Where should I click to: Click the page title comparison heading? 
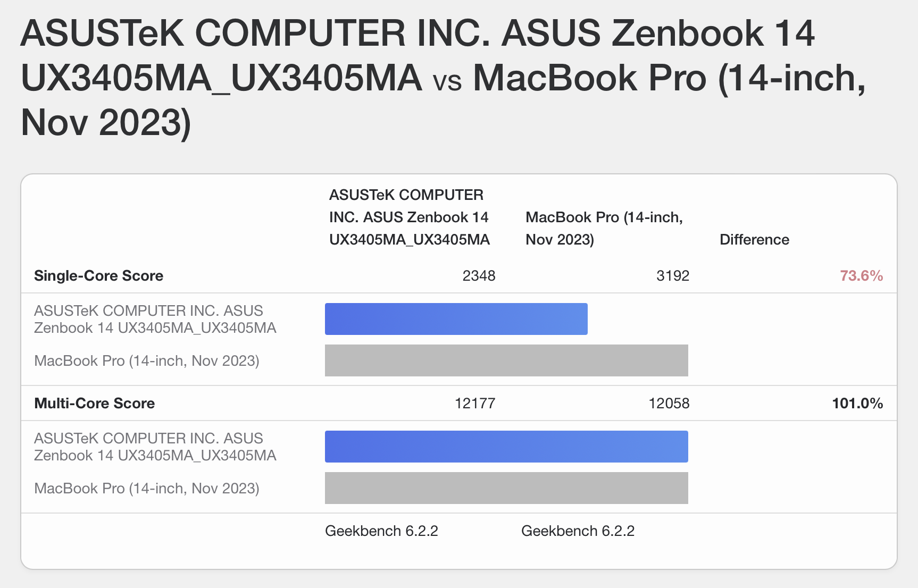click(x=444, y=78)
